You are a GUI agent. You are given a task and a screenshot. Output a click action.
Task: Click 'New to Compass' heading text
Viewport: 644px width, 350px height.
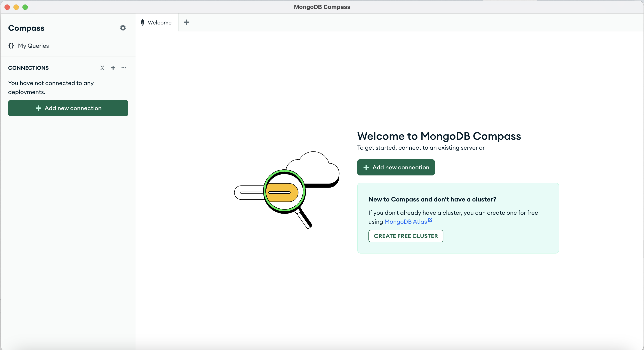tap(432, 199)
